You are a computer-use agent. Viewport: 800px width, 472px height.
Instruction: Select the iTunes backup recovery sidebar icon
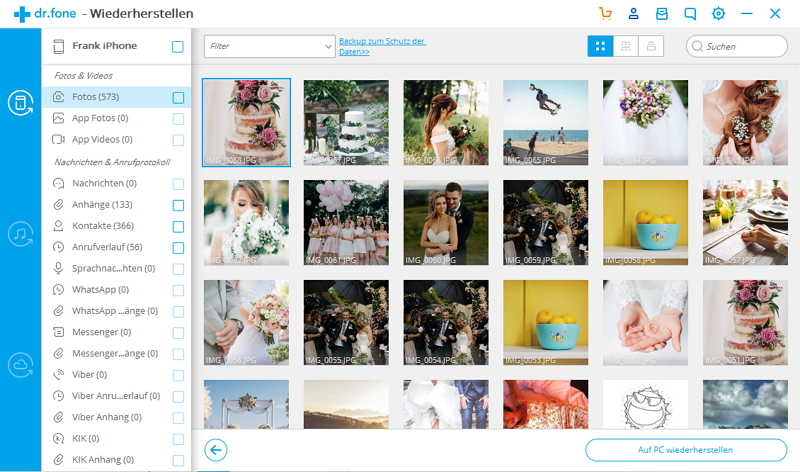click(x=20, y=234)
